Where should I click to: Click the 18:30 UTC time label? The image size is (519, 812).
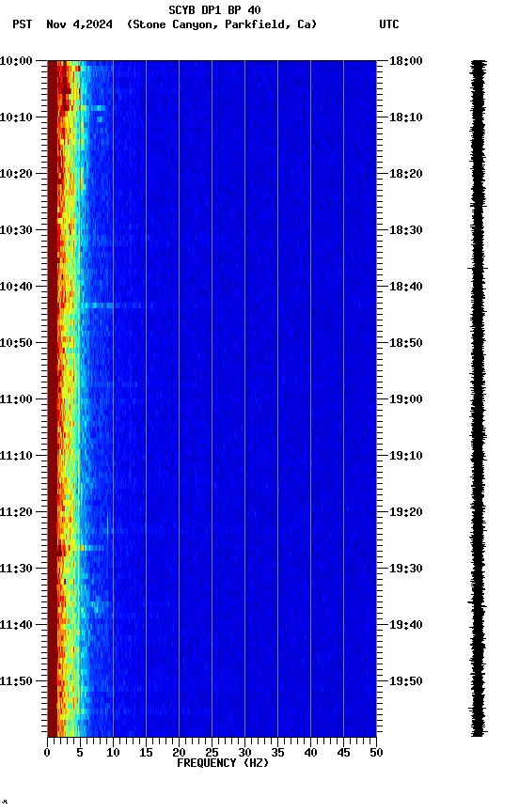[x=406, y=230]
